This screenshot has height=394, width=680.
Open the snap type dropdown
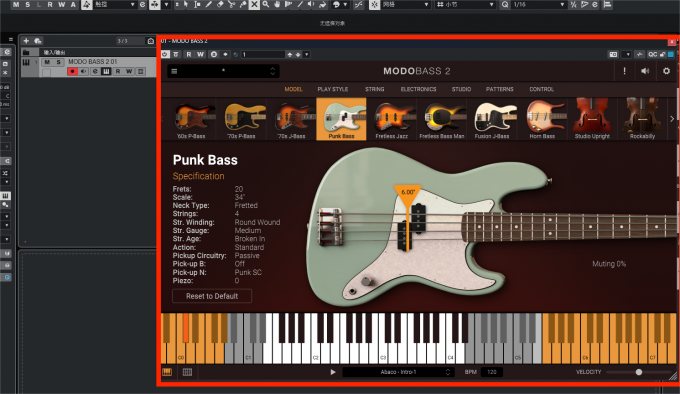pos(405,4)
